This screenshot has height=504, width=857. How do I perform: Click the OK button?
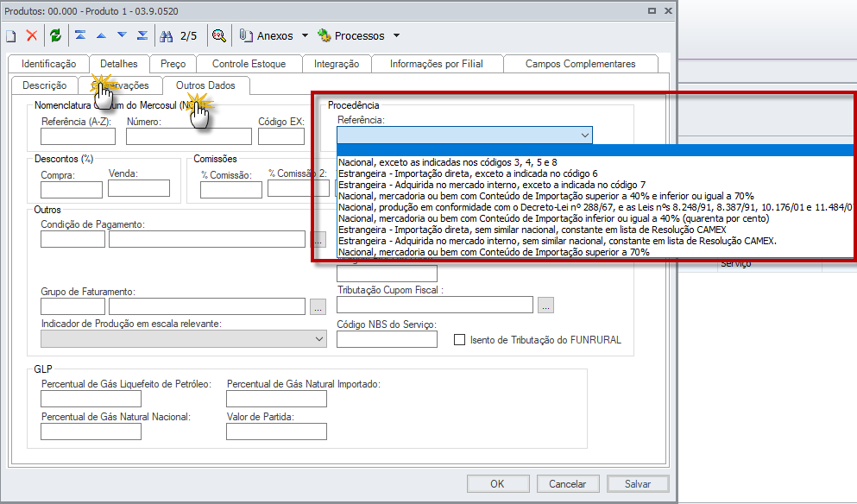coord(498,484)
